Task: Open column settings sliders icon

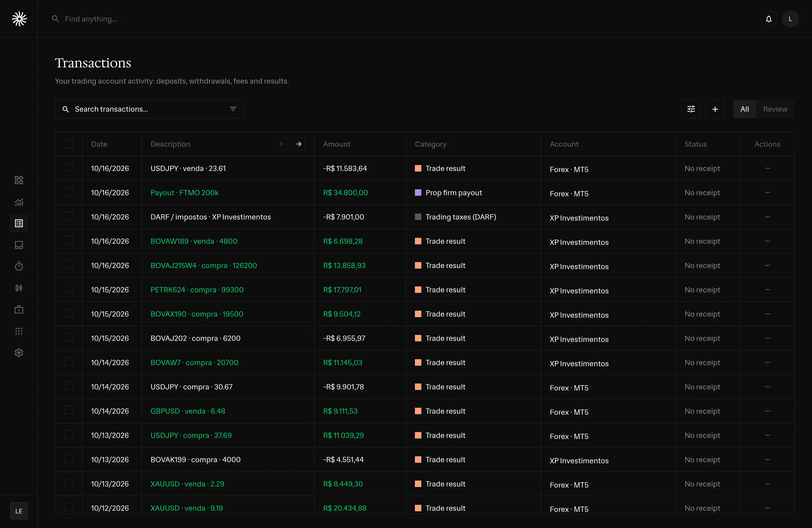Action: tap(691, 109)
